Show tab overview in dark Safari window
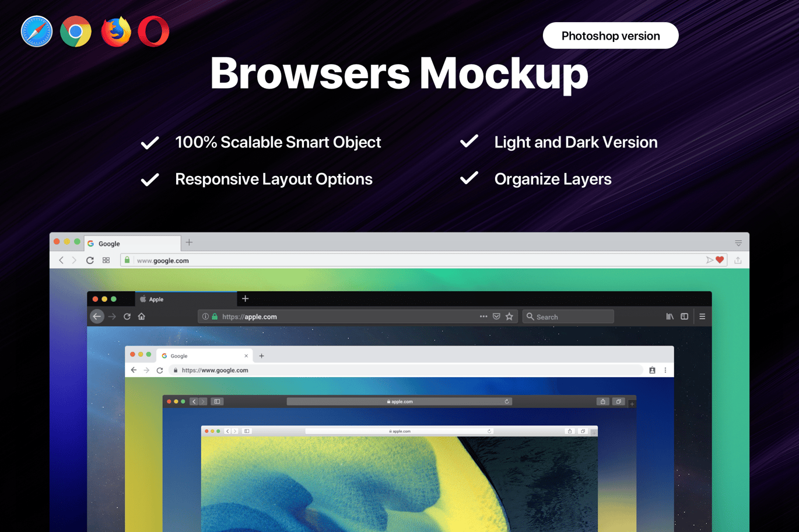The width and height of the screenshot is (799, 532). point(619,401)
